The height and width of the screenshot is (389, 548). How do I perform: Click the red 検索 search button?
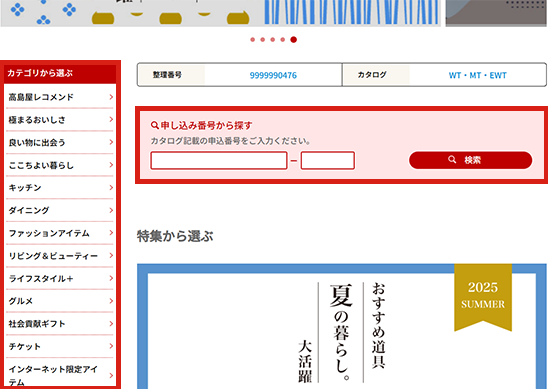tap(470, 160)
